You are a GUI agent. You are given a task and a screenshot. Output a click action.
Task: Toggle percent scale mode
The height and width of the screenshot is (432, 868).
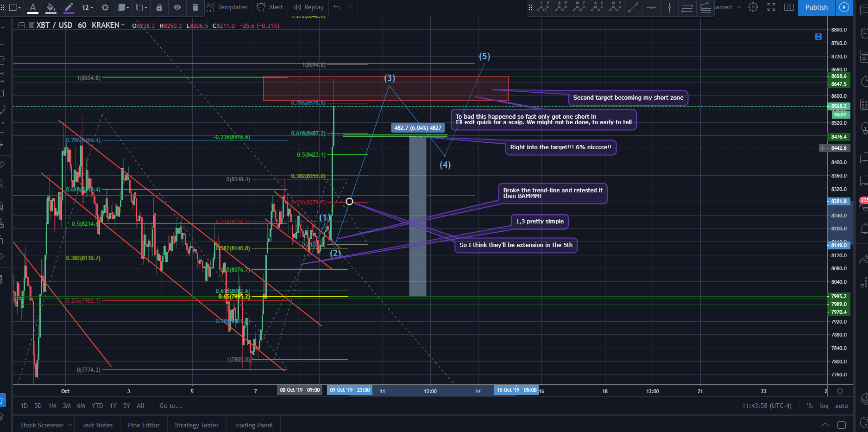[x=810, y=406]
